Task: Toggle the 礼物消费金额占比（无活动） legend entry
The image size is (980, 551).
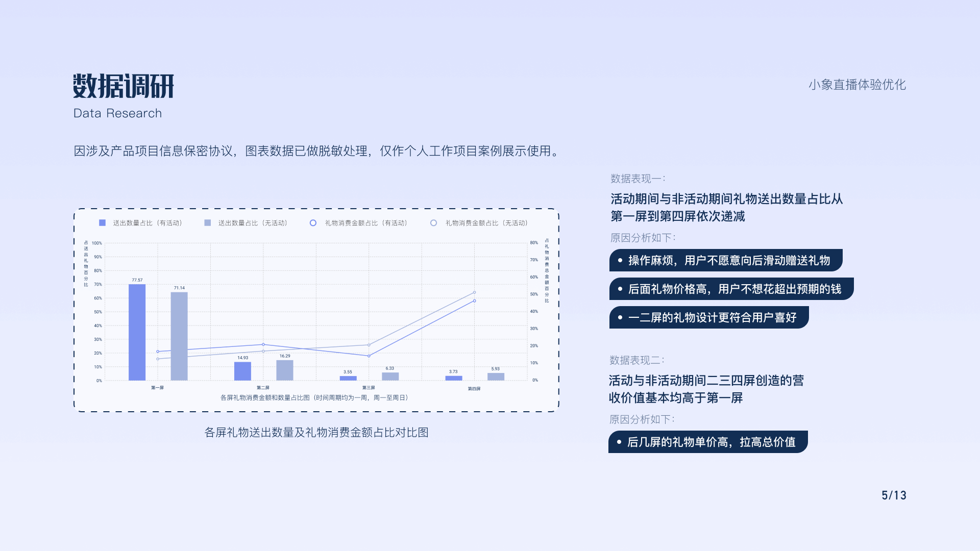Action: (x=486, y=222)
